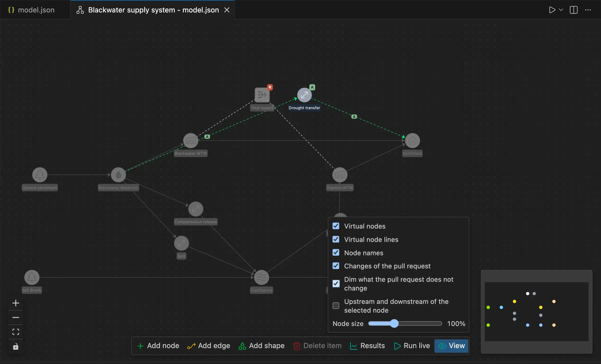This screenshot has width=601, height=364.
Task: Switch to Blackwater supply system tab
Action: pos(153,10)
